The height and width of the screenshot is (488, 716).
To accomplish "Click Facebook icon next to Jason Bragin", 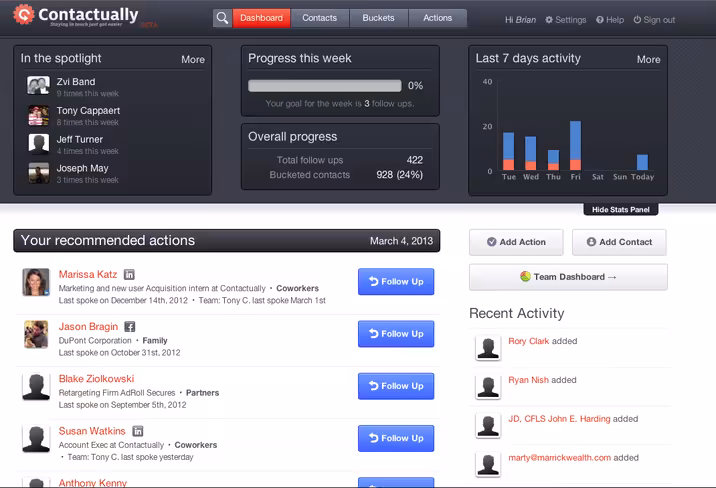I will [x=130, y=327].
